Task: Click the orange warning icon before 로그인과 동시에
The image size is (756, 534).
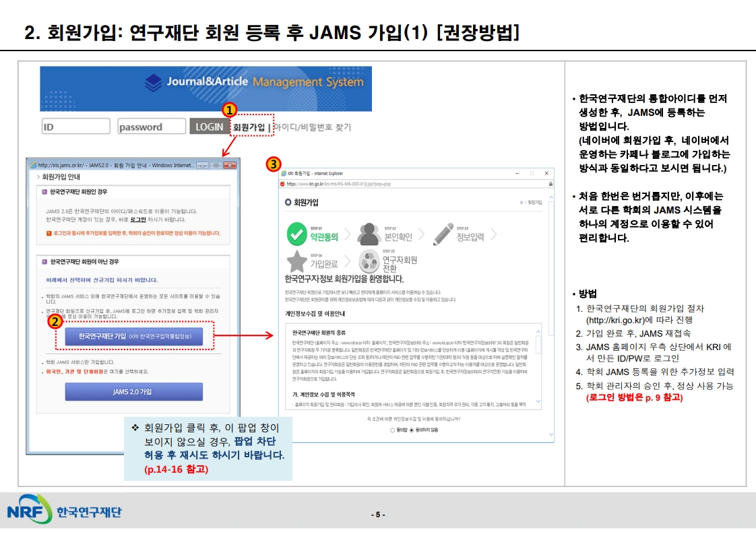Action: tap(49, 233)
